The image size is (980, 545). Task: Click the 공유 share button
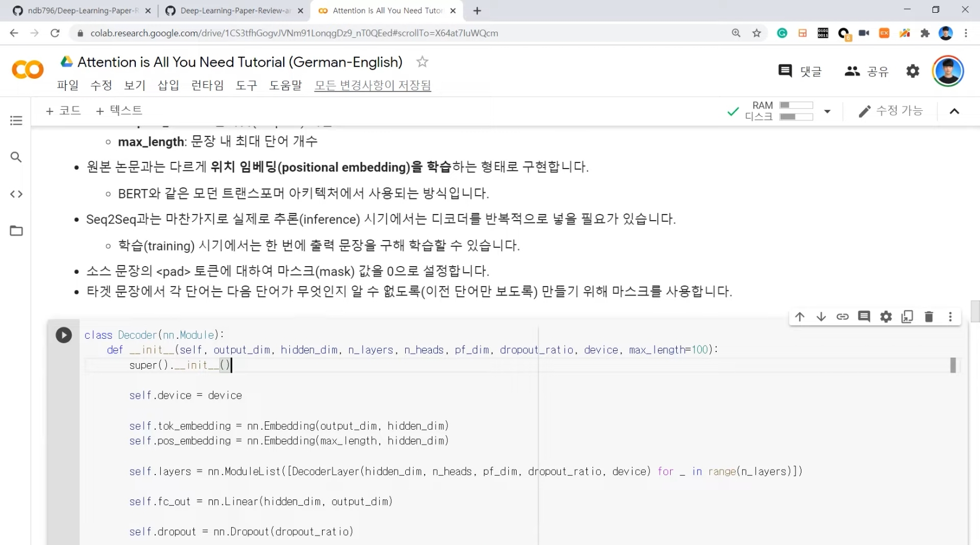click(866, 71)
